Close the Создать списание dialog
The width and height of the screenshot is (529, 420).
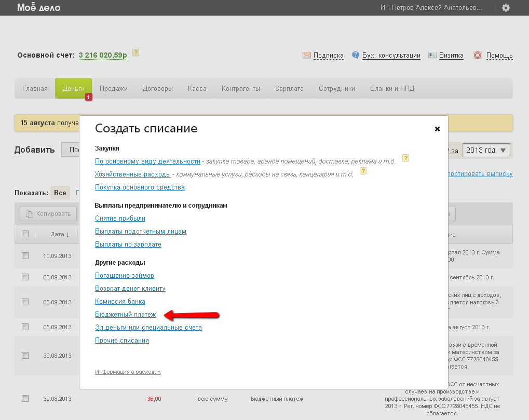coord(437,129)
